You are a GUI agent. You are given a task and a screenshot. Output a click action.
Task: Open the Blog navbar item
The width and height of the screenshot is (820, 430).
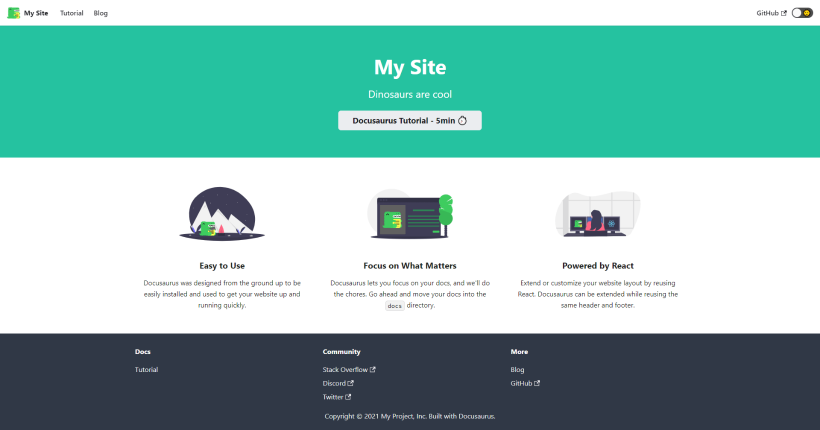pyautogui.click(x=100, y=13)
